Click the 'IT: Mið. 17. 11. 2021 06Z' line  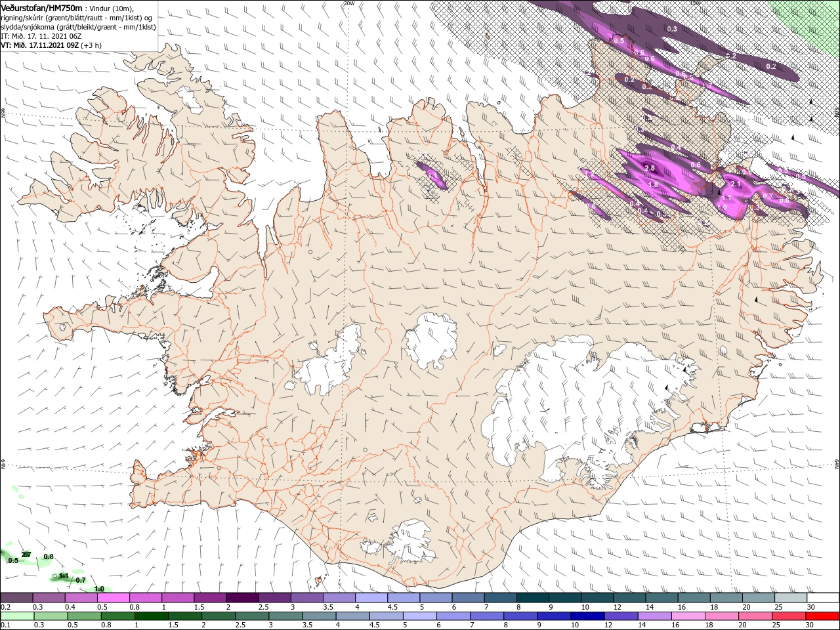[x=41, y=36]
